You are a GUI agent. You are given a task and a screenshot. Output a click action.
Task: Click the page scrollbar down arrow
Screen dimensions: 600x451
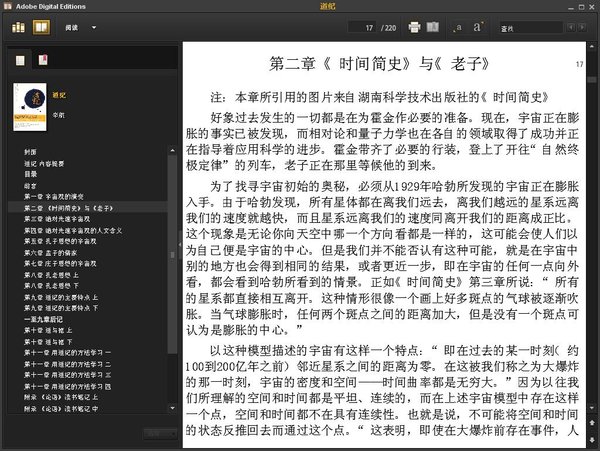click(x=592, y=408)
